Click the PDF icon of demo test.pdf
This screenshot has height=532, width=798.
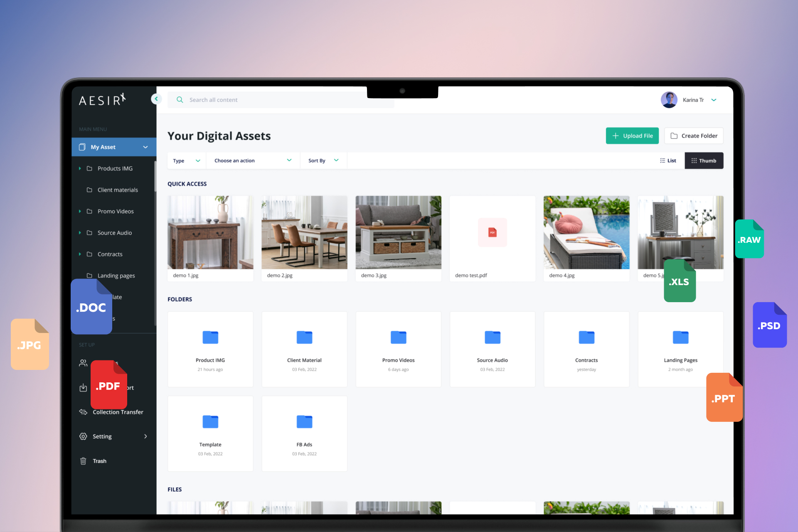click(x=493, y=232)
